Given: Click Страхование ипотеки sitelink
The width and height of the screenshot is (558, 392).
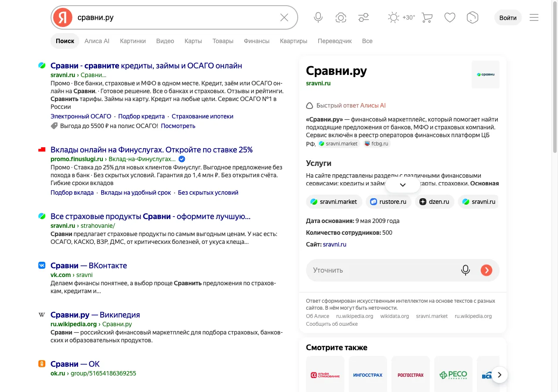Looking at the screenshot, I should [x=202, y=116].
